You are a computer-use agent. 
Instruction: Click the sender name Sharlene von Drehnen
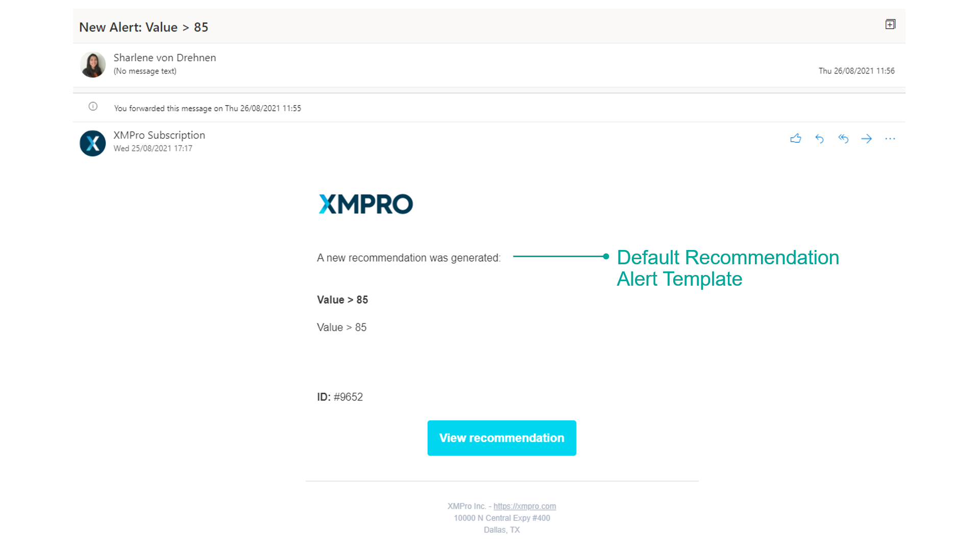[x=164, y=58]
